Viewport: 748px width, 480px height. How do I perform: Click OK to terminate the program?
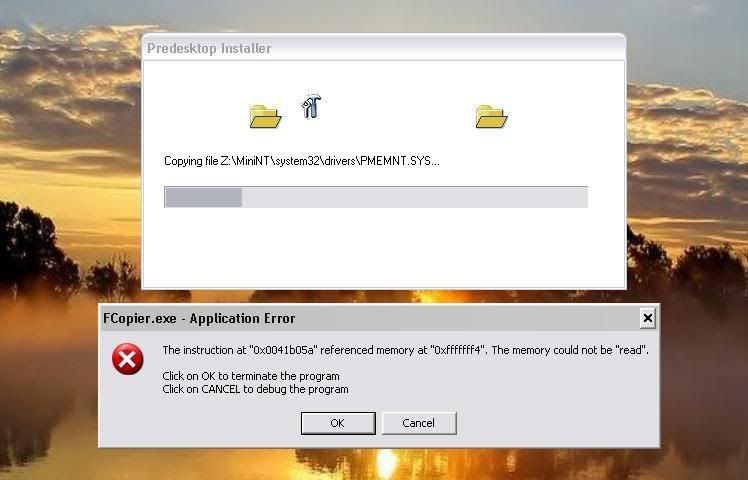pos(338,423)
